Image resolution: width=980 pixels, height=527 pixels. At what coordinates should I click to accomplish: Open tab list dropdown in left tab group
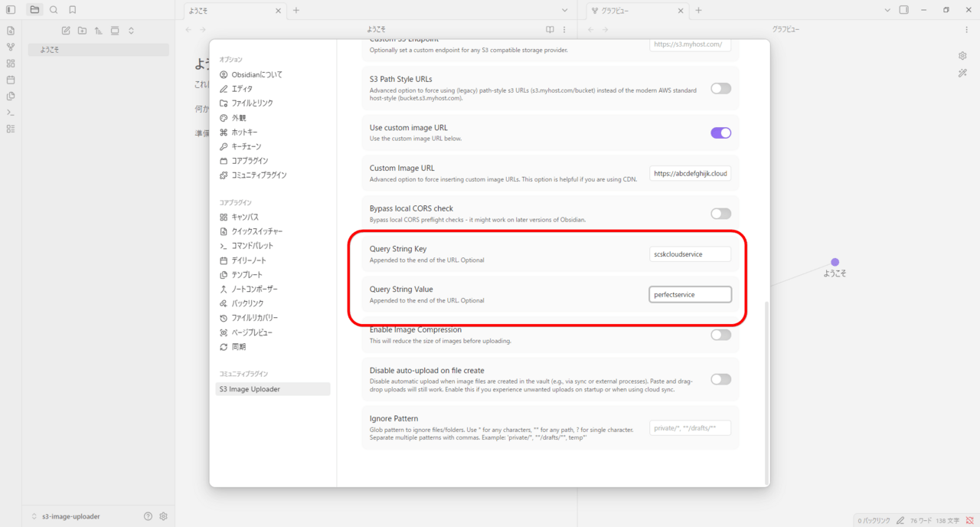[564, 10]
